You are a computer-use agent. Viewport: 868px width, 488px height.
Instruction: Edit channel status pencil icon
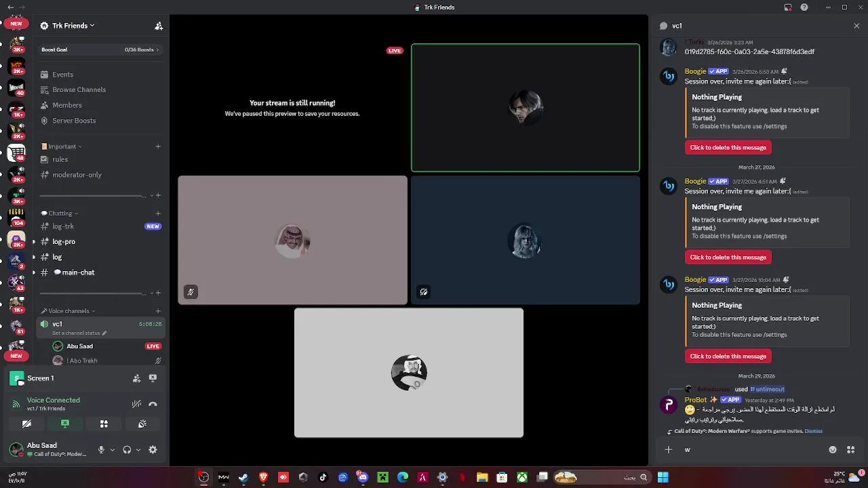(104, 333)
